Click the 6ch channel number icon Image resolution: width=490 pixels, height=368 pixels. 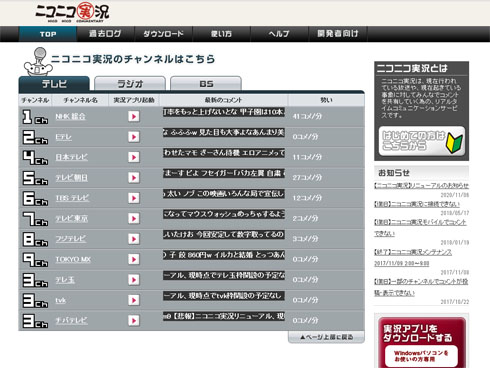(35, 199)
